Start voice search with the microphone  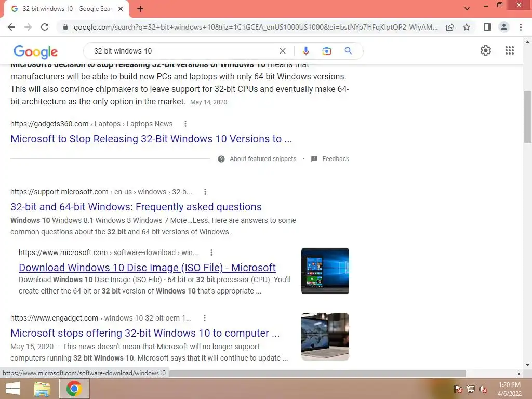coord(305,51)
